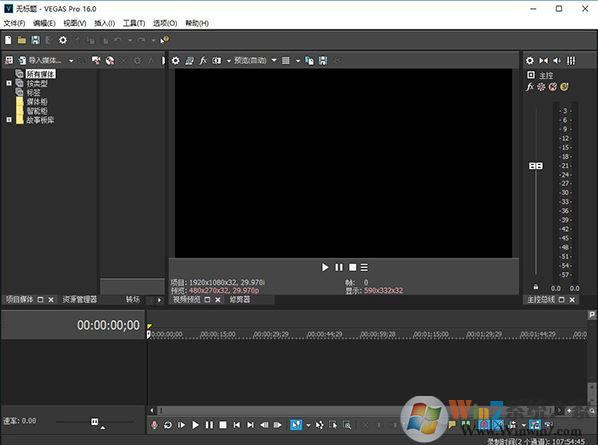Open the overlays dropdown arrow in preview
598x445 pixels.
click(298, 60)
